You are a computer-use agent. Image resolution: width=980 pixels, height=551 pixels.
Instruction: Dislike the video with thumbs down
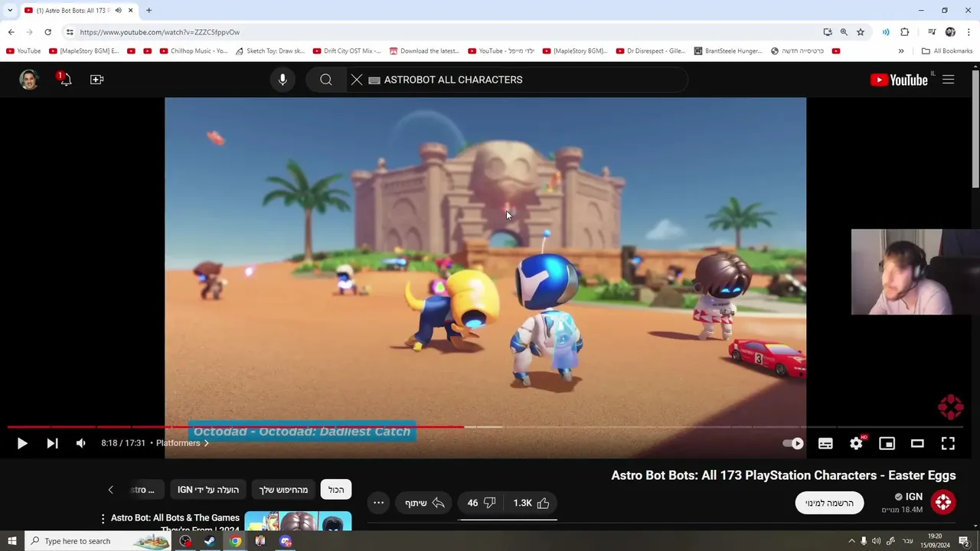pos(482,503)
